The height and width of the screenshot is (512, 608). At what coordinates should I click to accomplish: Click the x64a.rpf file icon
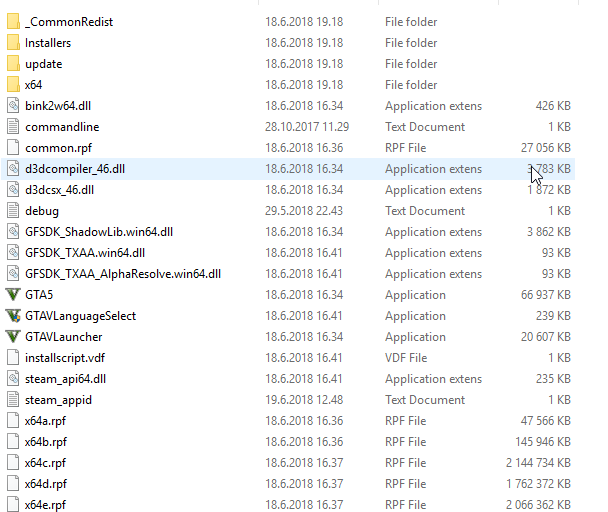click(x=13, y=420)
